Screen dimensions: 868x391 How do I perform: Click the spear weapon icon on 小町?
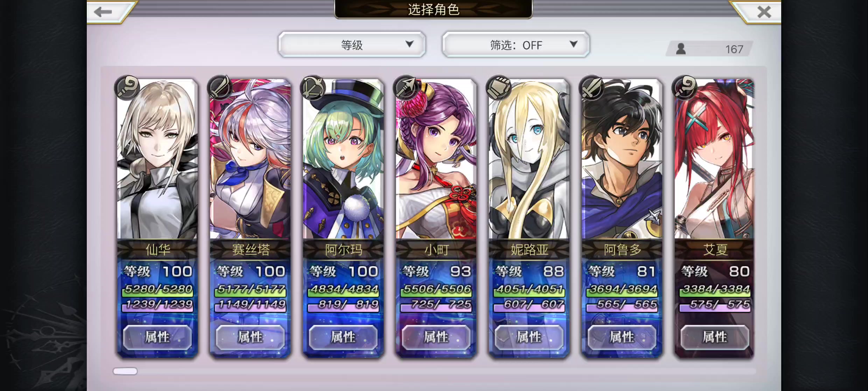click(x=406, y=87)
